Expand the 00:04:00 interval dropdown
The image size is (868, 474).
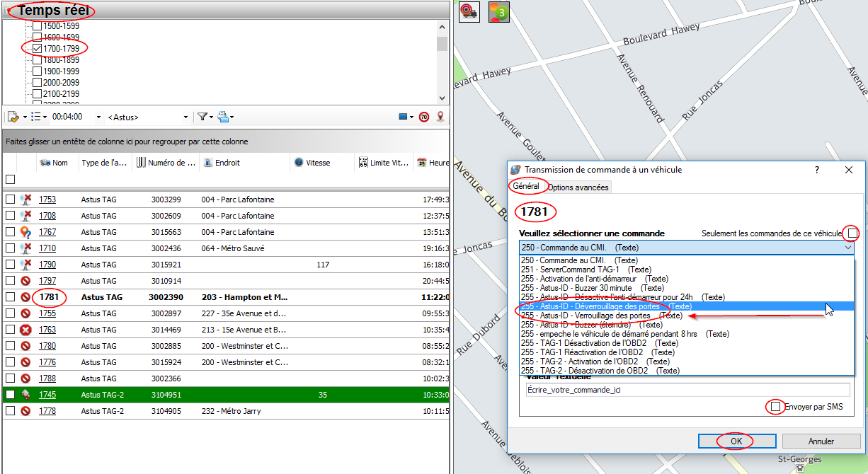click(98, 117)
